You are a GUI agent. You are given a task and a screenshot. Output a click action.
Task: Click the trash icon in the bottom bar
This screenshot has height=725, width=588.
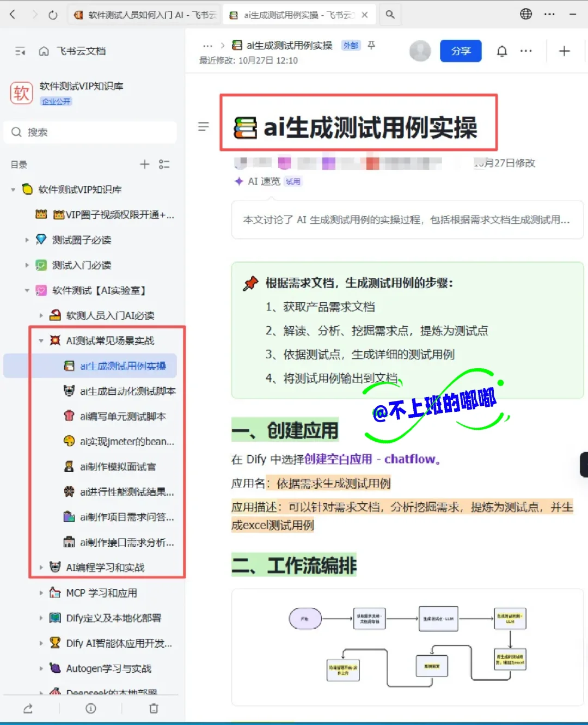pyautogui.click(x=154, y=708)
